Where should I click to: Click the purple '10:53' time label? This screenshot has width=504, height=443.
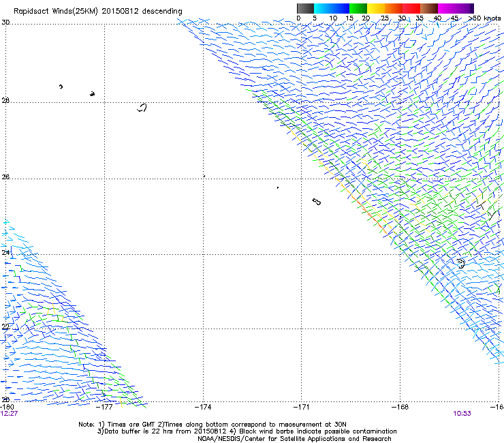pos(462,414)
